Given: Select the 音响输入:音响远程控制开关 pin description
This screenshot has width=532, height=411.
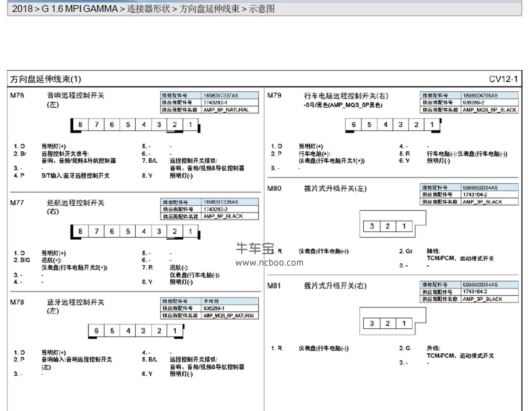Looking at the screenshot, I should click(x=77, y=359).
